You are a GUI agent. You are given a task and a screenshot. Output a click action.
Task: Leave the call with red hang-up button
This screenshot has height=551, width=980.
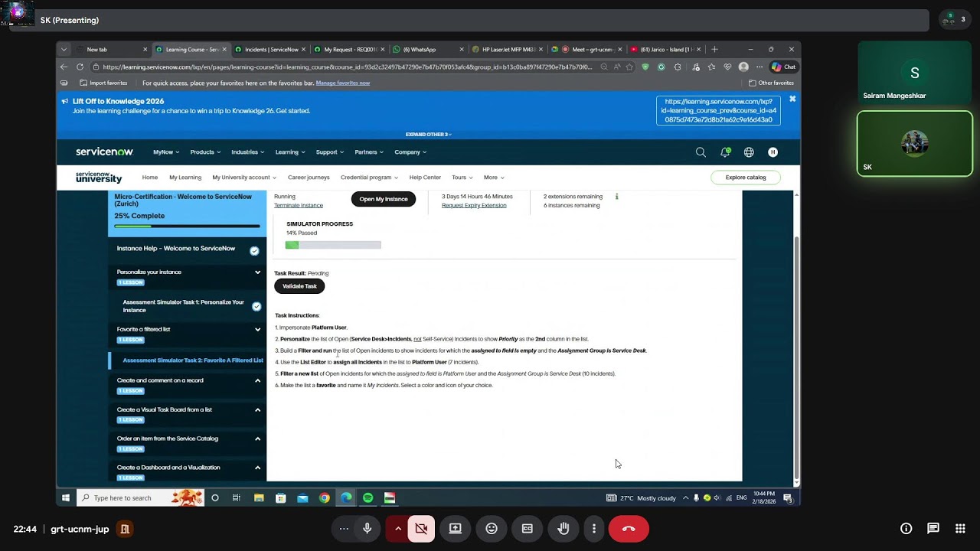click(629, 529)
